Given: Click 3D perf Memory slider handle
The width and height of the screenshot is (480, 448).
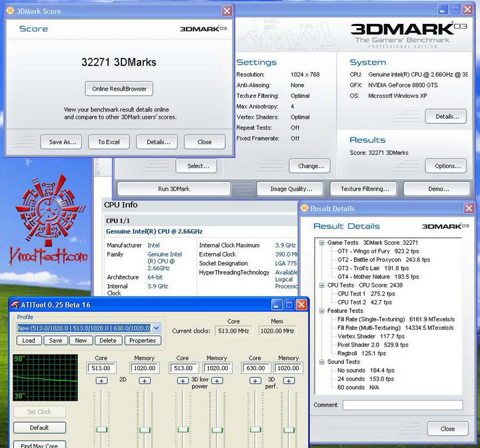Looking at the screenshot, I should click(289, 430).
